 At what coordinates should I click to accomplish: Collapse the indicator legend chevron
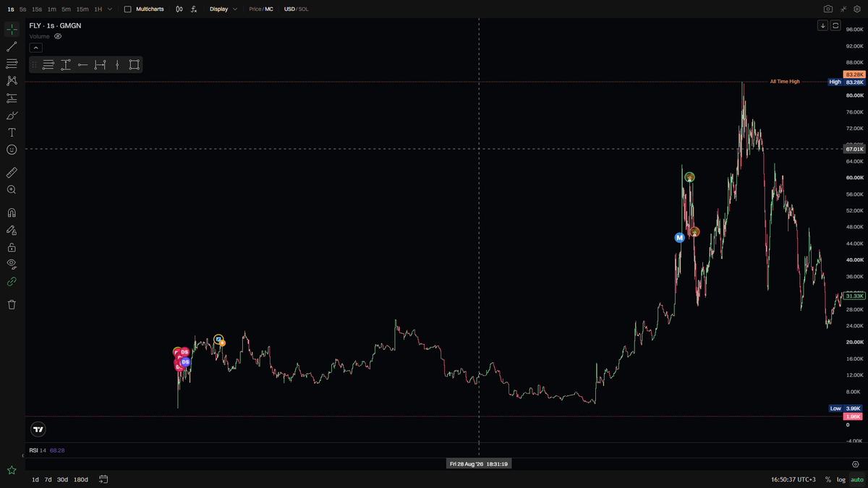point(36,48)
